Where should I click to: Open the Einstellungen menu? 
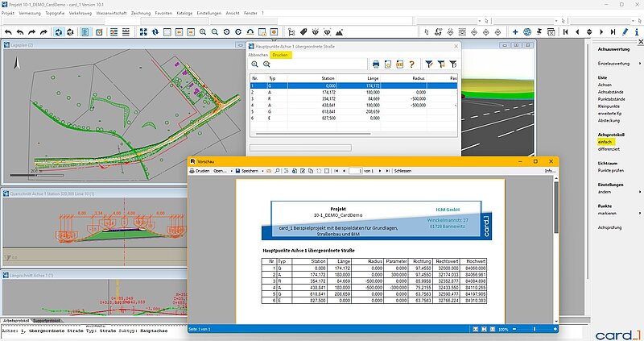(209, 13)
